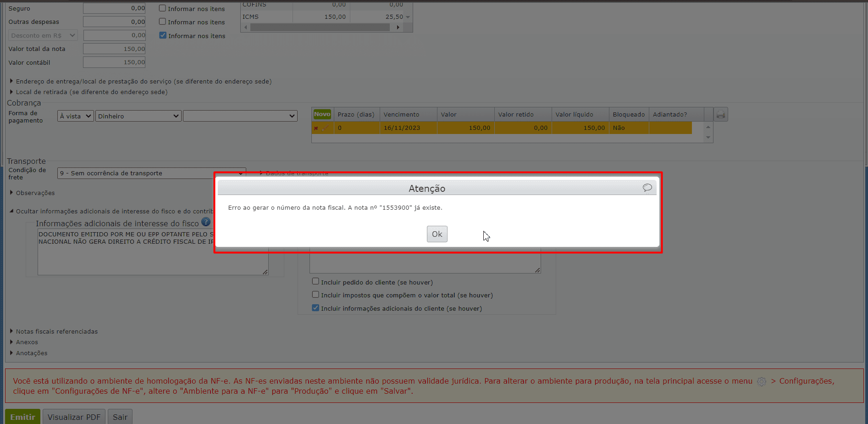Click installment table scroll-down arrow

(708, 137)
